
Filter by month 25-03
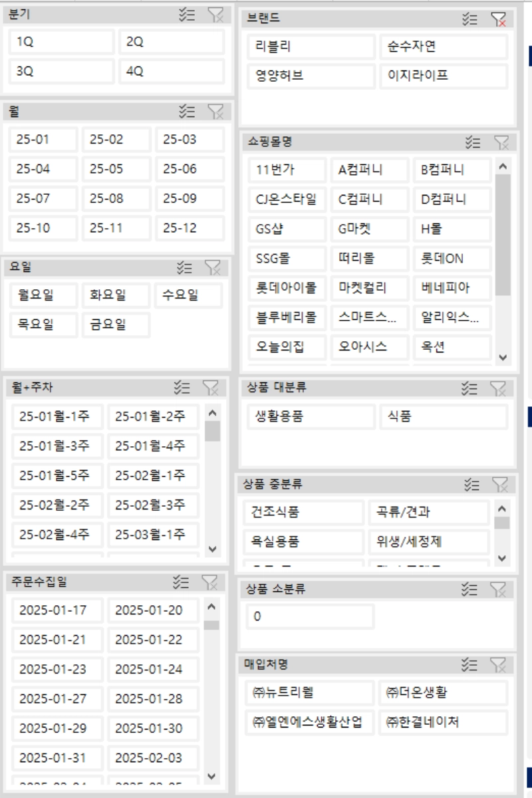tap(190, 140)
